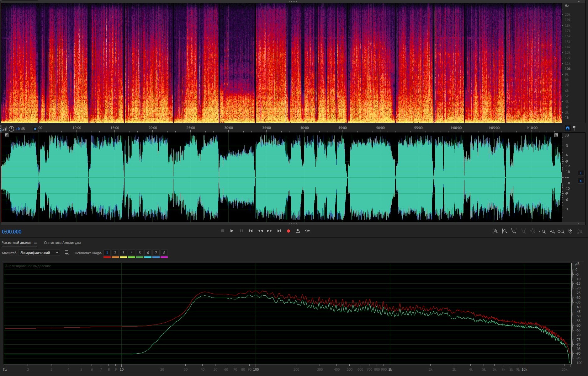Click Zoom In Amplitude icon
Image resolution: width=588 pixels, height=376 pixels.
(495, 231)
